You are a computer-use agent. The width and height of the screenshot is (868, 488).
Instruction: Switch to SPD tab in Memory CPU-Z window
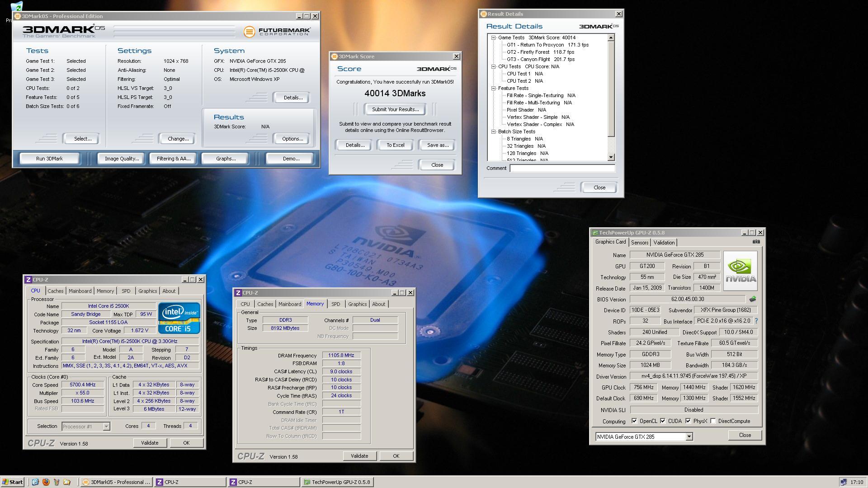pyautogui.click(x=335, y=304)
